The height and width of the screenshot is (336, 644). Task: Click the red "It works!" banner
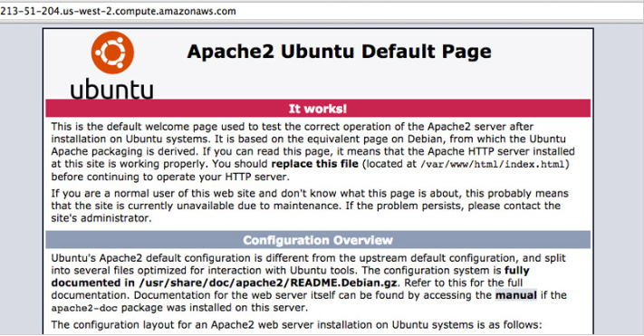[318, 109]
